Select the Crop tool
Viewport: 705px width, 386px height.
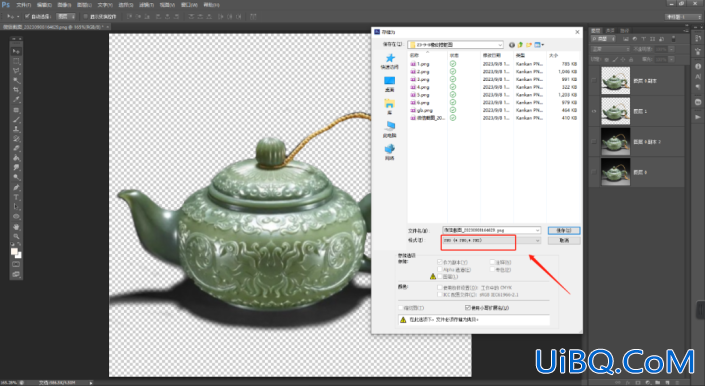click(16, 90)
